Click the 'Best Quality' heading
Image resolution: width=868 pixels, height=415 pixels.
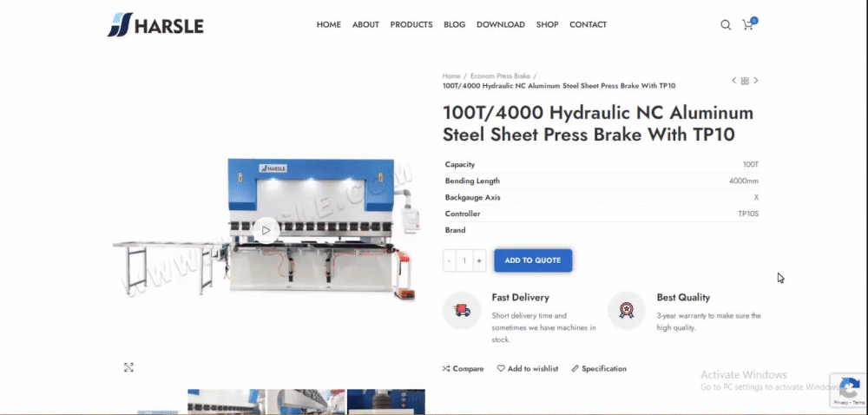(683, 298)
